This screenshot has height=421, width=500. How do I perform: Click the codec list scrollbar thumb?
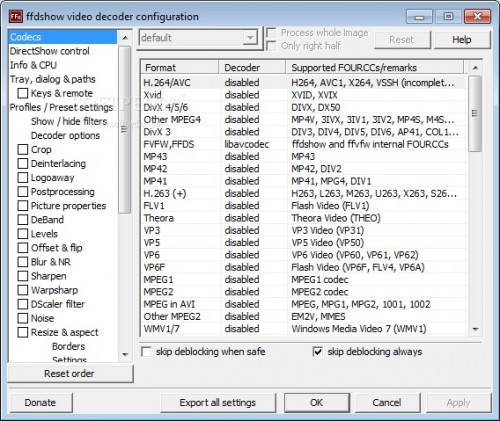pyautogui.click(x=475, y=113)
